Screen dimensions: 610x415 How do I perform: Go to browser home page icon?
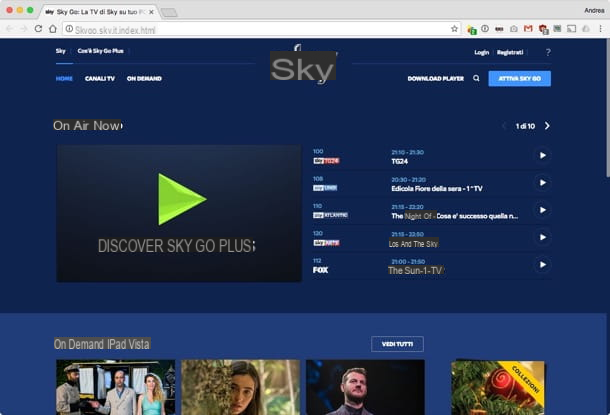[x=53, y=29]
